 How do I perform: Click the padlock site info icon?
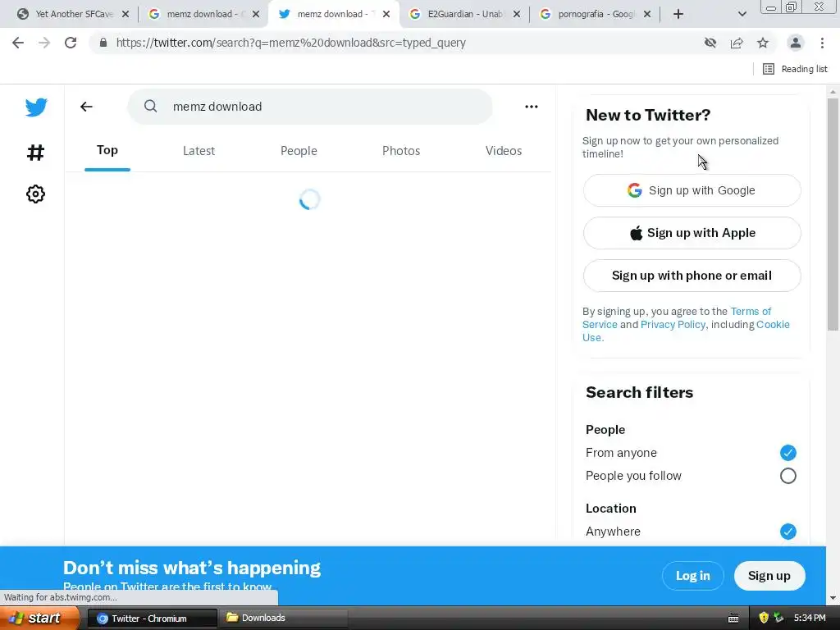pyautogui.click(x=103, y=43)
